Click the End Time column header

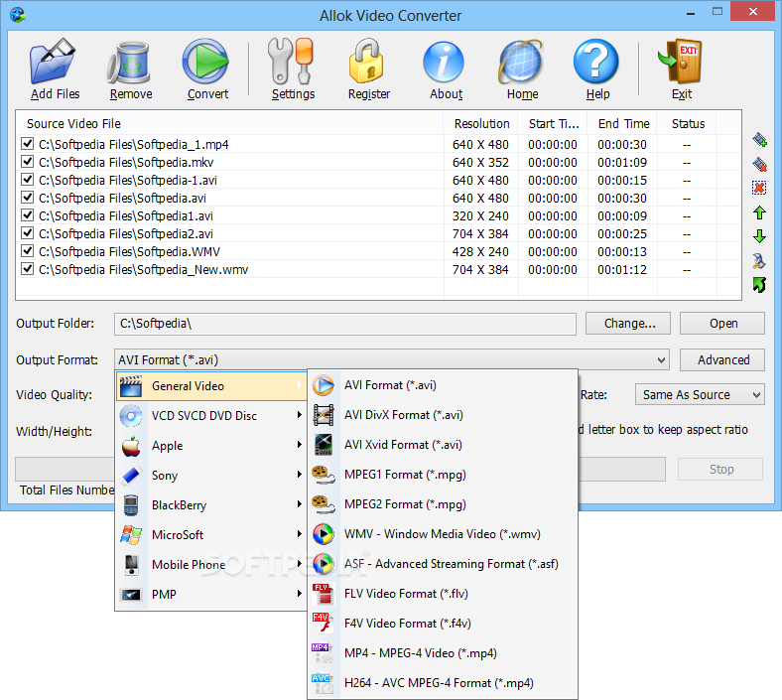point(622,123)
